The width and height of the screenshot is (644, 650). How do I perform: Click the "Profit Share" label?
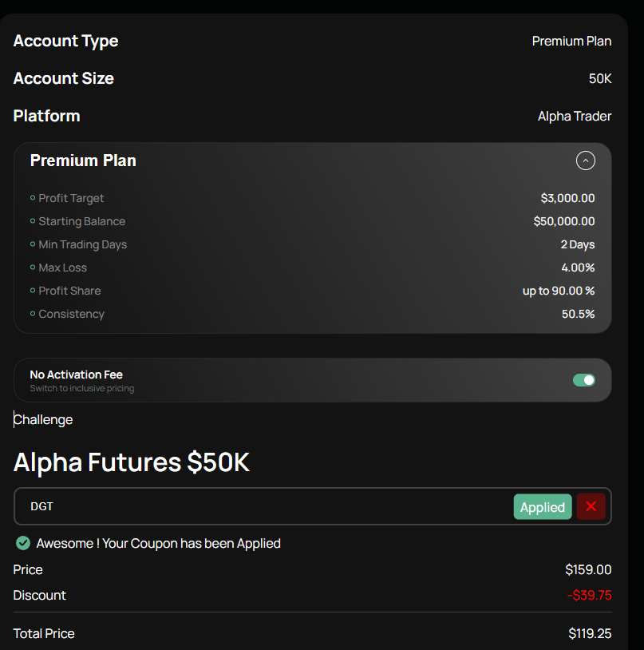(x=69, y=291)
